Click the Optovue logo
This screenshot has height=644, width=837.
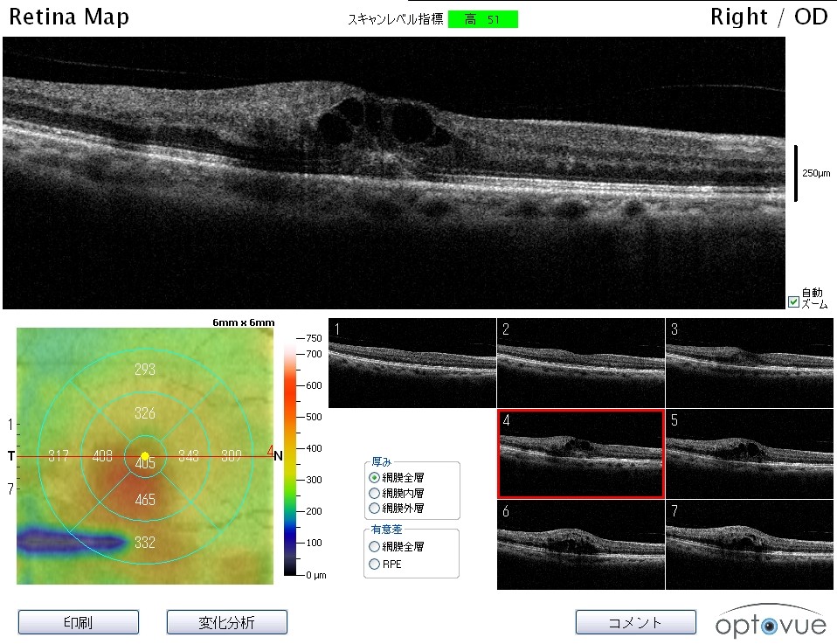pos(769,623)
